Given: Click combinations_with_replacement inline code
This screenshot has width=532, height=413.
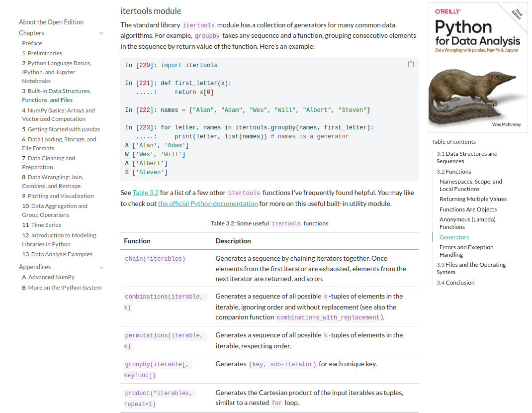Looking at the screenshot, I should [x=328, y=317].
